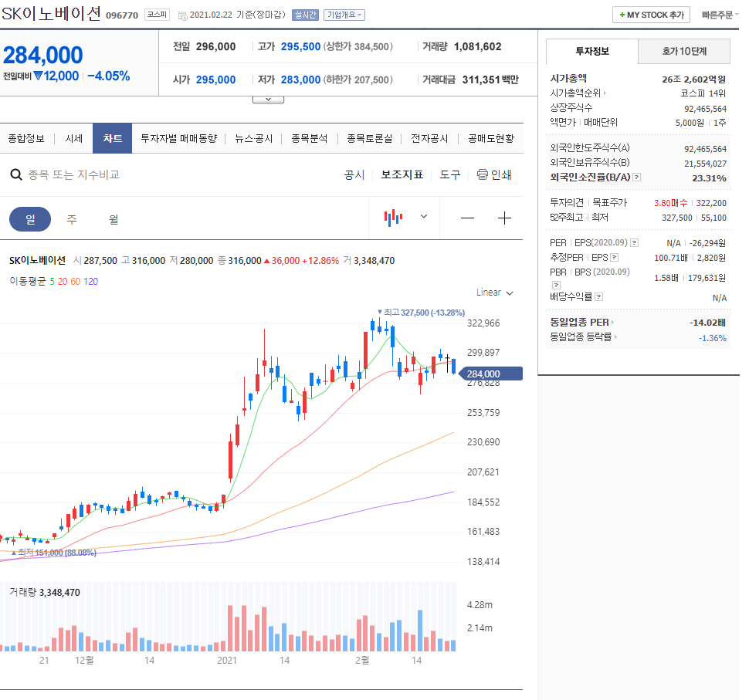This screenshot has height=700, width=749.
Task: Open 종합정보 tab
Action: 26,138
